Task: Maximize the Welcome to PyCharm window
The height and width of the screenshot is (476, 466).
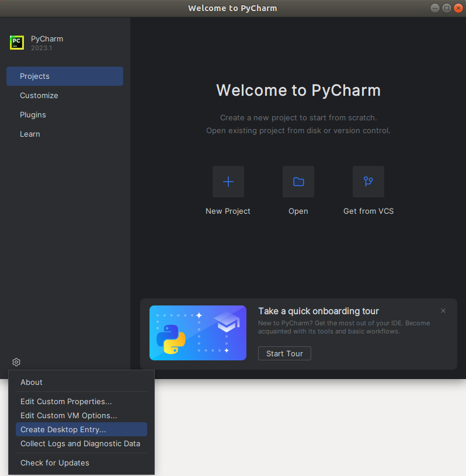Action: point(447,8)
